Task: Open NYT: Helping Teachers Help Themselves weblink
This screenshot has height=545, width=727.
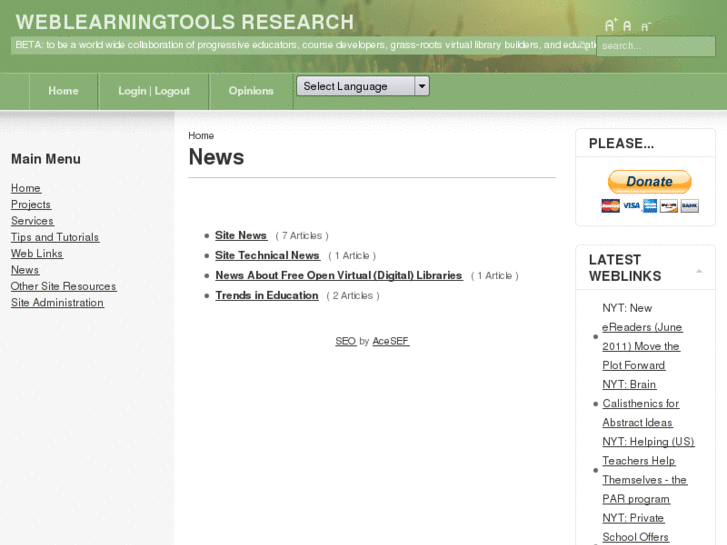Action: tap(649, 470)
